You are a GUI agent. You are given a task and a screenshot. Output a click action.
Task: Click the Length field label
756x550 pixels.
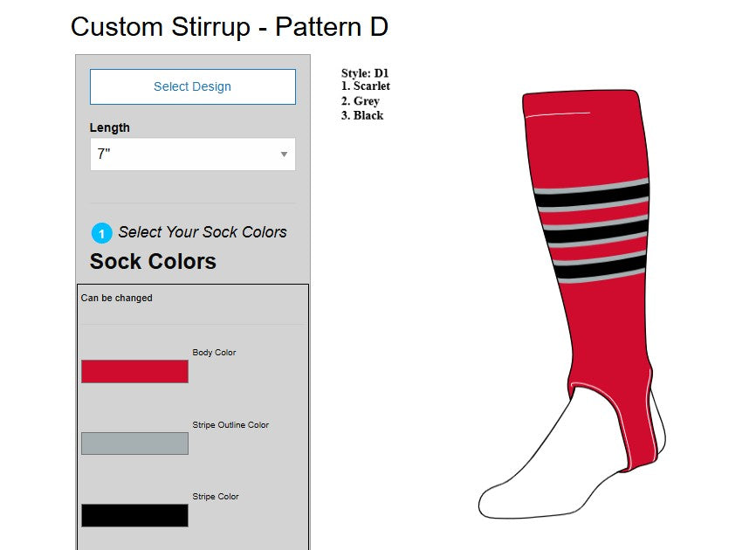[110, 127]
